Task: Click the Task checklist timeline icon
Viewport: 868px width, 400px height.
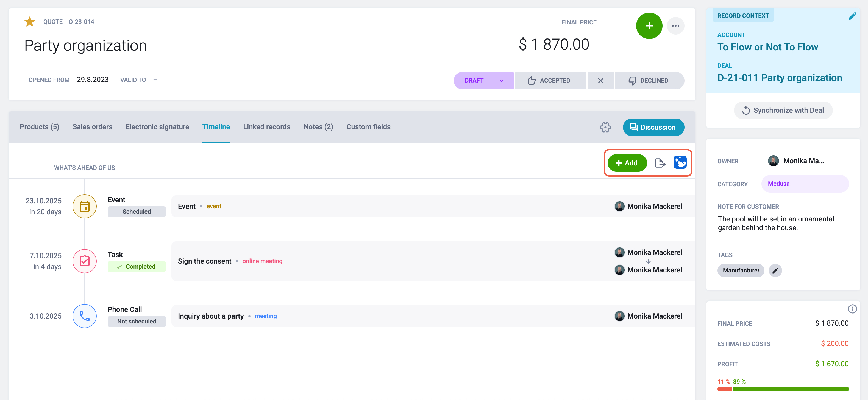Action: (x=85, y=261)
